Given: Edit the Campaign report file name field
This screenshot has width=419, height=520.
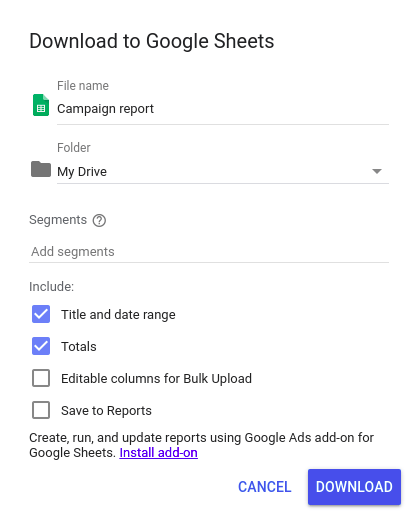Looking at the screenshot, I should (223, 109).
